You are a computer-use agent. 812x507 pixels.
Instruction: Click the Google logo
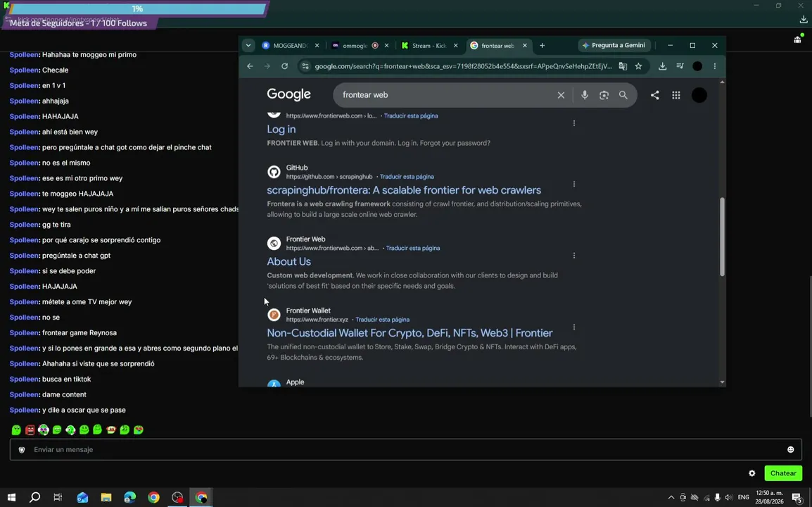289,95
